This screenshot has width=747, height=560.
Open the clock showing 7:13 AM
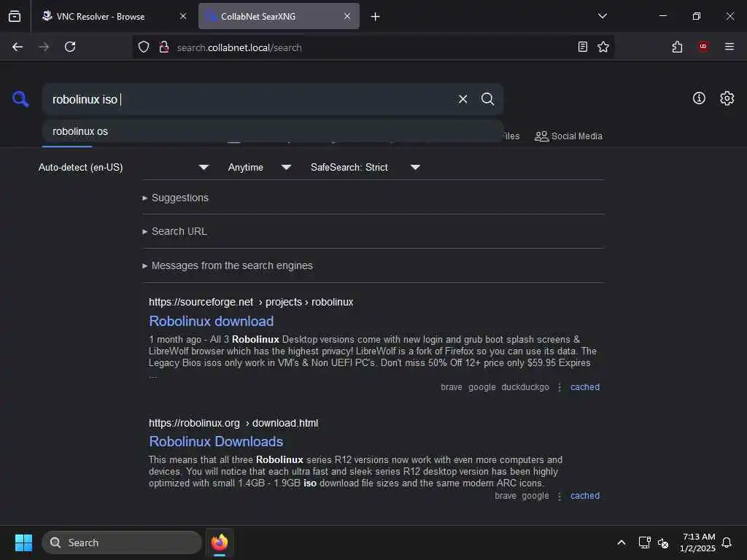(x=698, y=542)
